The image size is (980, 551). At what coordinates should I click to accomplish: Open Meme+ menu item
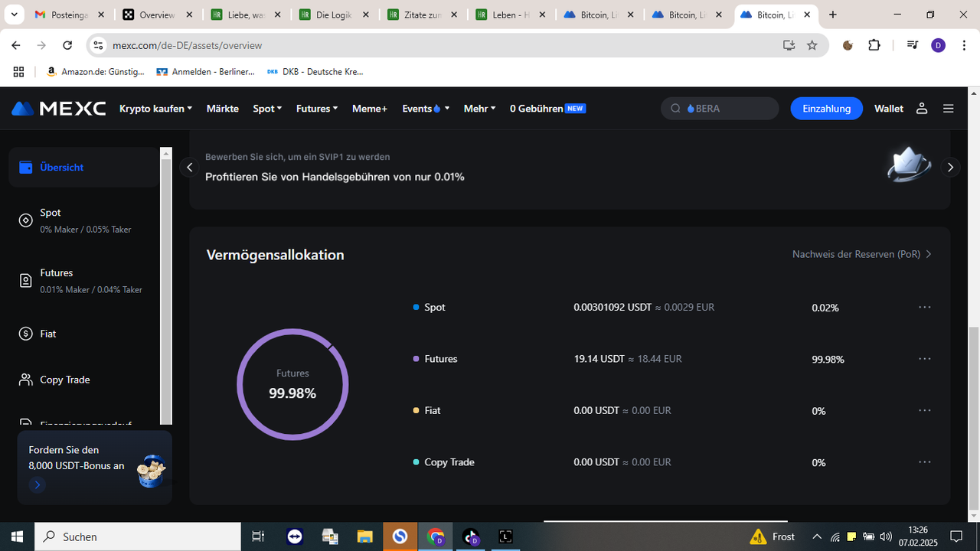coord(370,109)
